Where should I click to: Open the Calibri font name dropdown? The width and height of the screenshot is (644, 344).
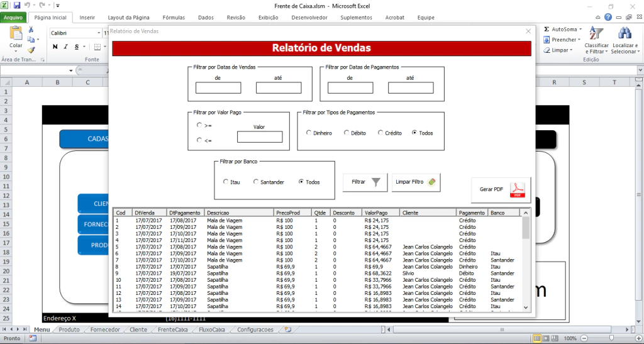click(x=98, y=33)
